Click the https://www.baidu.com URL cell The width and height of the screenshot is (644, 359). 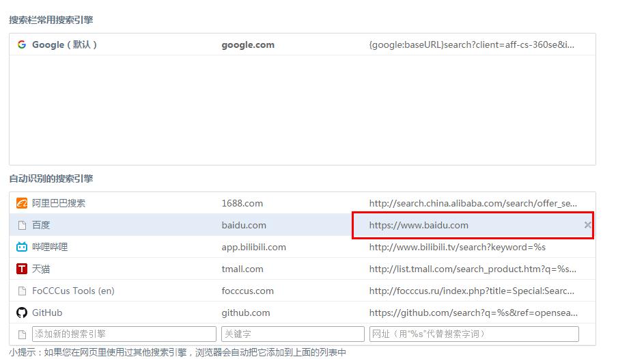[x=419, y=226]
